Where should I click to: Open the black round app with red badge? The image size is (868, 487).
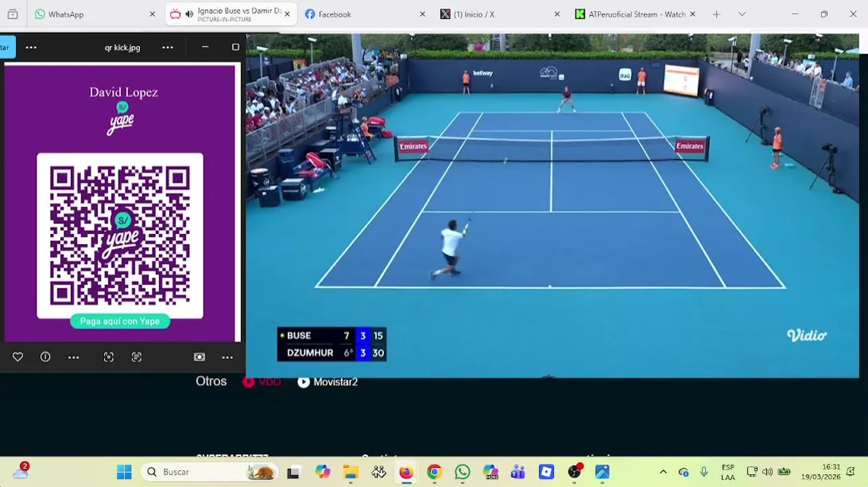[x=575, y=471]
